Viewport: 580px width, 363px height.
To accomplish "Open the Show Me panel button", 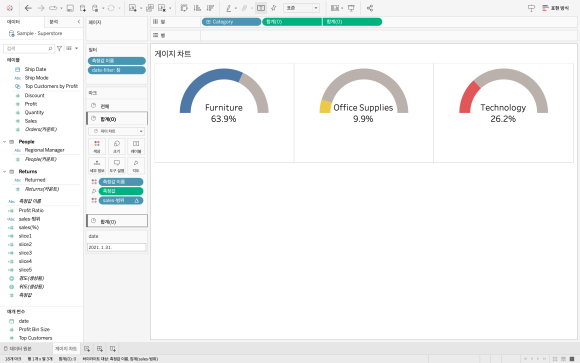I will point(556,8).
